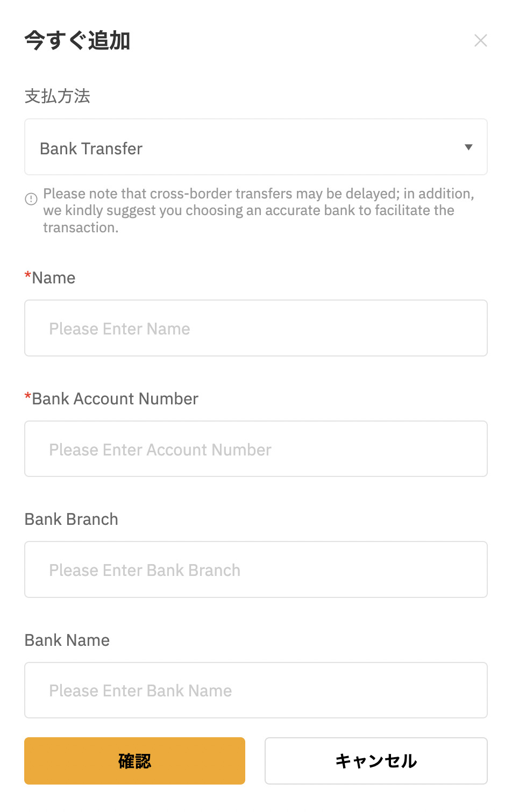512x812 pixels.
Task: Click the selected Bank Transfer value text
Action: 91,148
